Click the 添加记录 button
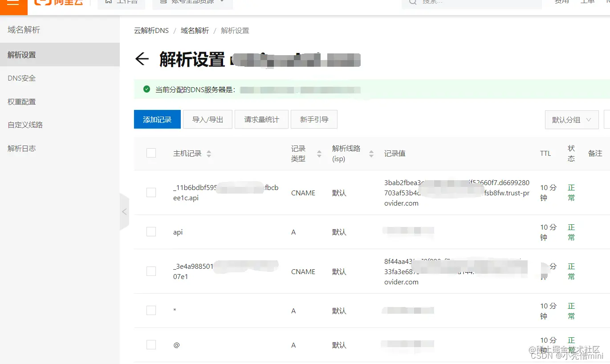The height and width of the screenshot is (364, 610). click(x=157, y=119)
